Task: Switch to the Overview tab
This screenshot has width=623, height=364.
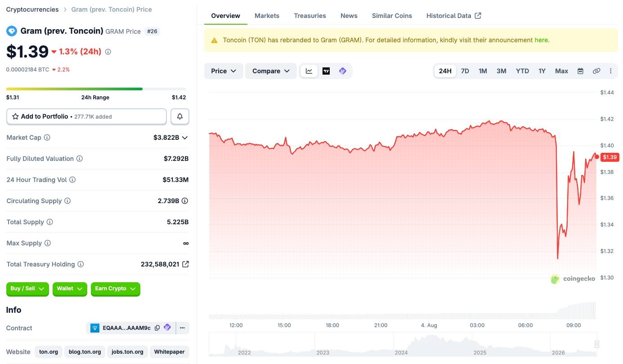Action: tap(225, 16)
